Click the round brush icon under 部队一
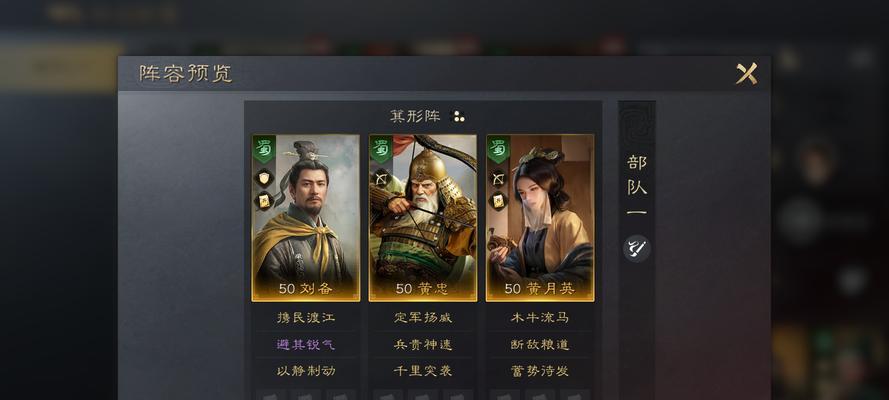The height and width of the screenshot is (400, 889). click(637, 248)
